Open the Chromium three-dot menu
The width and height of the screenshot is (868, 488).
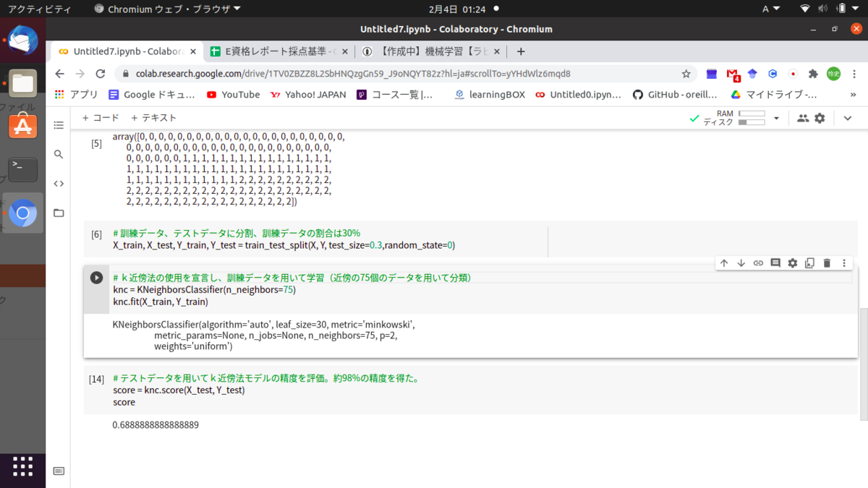[855, 74]
